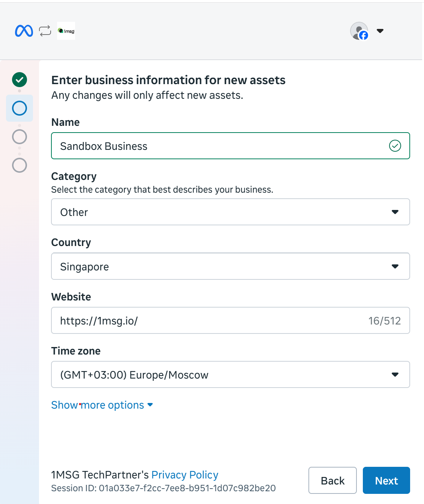Go to the fourth step circle
Screen dimensions: 424x504
click(x=20, y=165)
